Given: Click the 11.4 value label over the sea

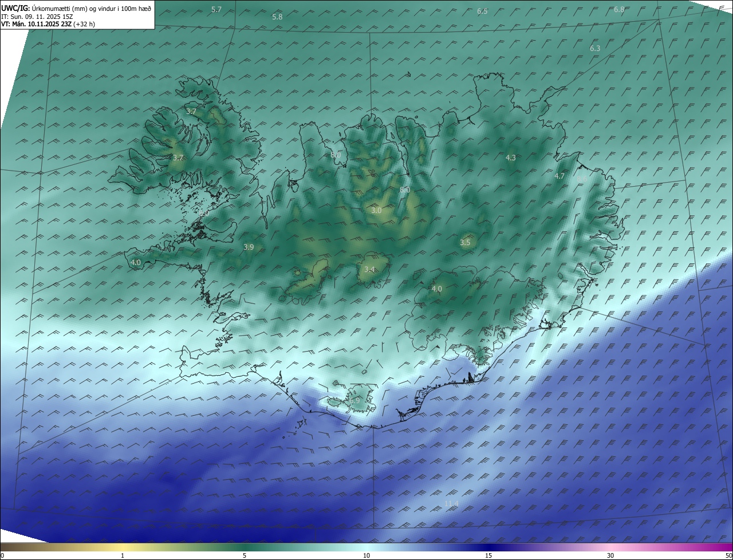Looking at the screenshot, I should pyautogui.click(x=451, y=504).
